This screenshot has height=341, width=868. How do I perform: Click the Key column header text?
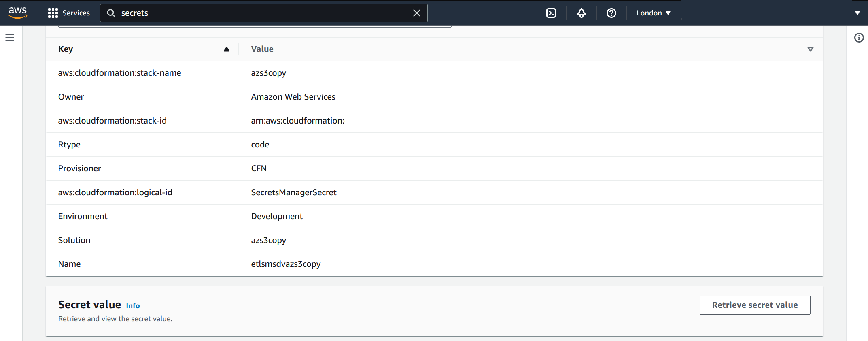66,49
